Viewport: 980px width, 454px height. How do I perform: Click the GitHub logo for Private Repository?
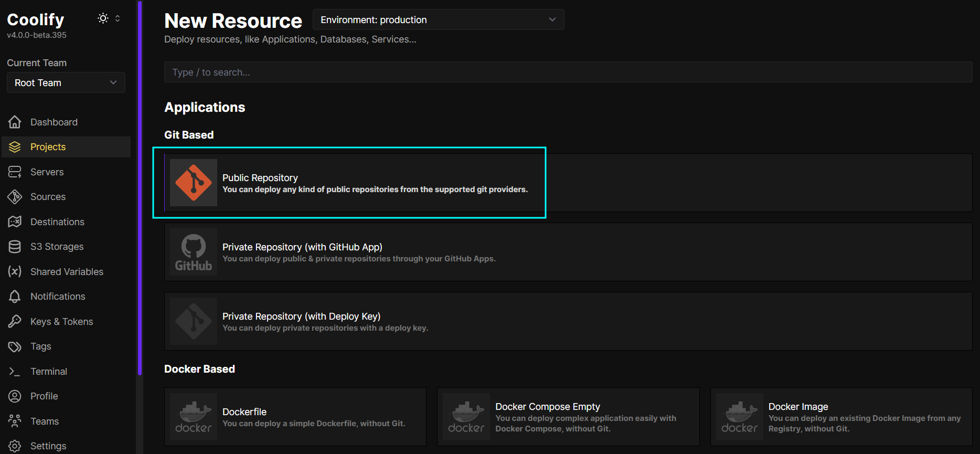[194, 252]
